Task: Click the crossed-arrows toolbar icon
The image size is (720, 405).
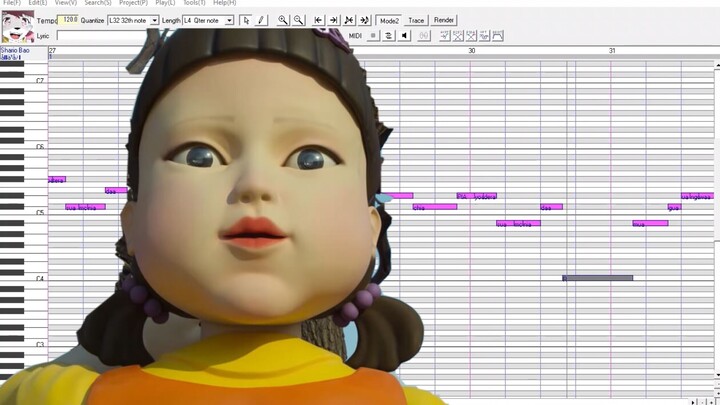Action: point(349,20)
